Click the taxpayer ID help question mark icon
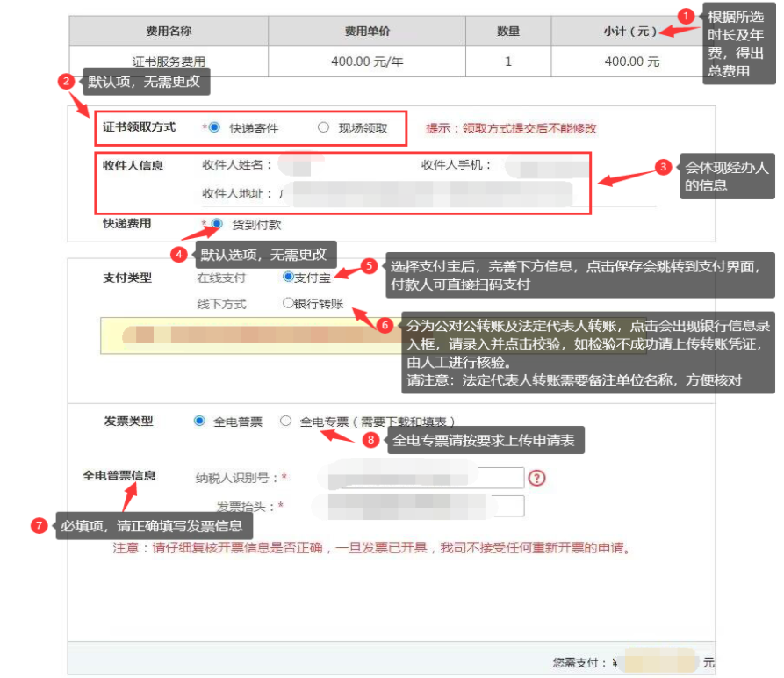The image size is (784, 678). [538, 478]
